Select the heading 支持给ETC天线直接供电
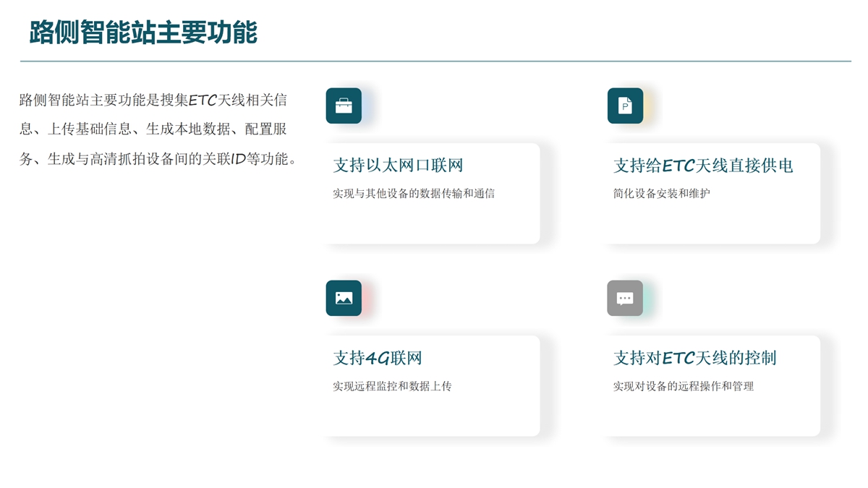Screen dimensions: 868x488 point(703,166)
